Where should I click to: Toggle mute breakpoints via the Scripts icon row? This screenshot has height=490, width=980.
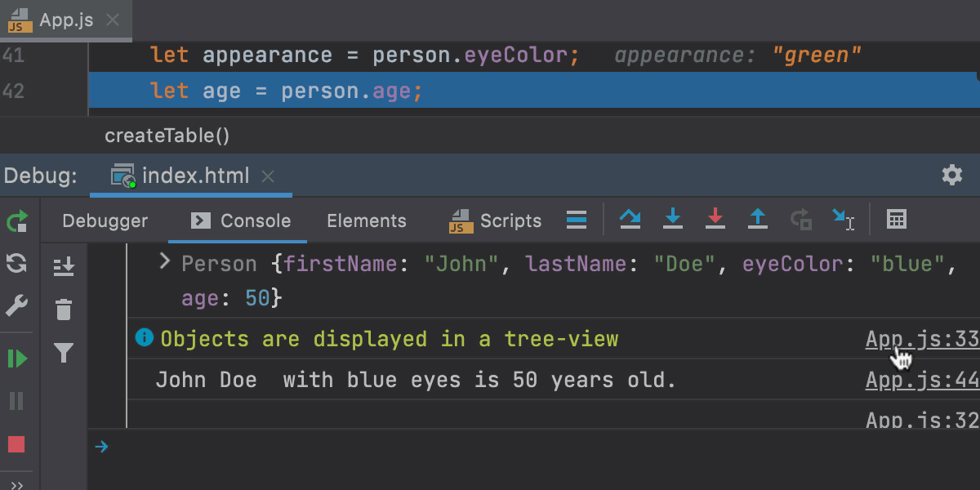coord(577,219)
